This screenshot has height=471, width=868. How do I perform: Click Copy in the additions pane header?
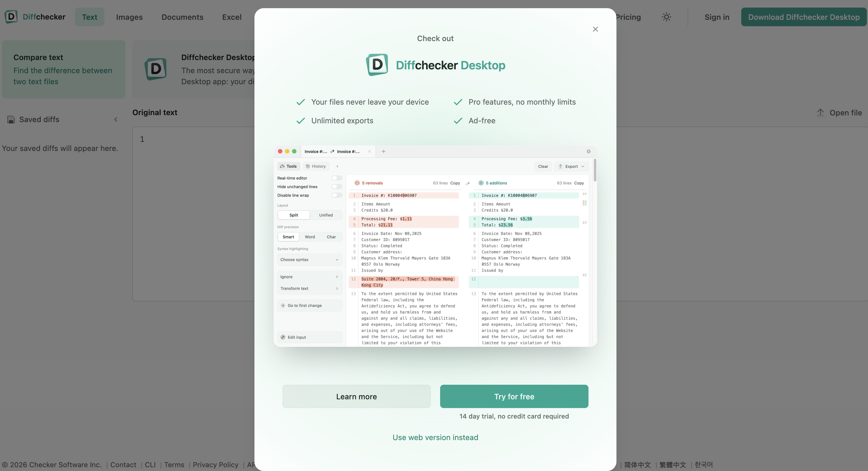pyautogui.click(x=579, y=183)
